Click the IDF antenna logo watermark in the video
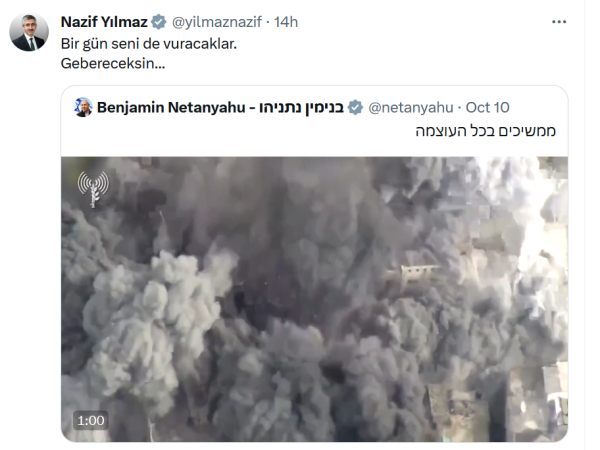 pos(93,189)
